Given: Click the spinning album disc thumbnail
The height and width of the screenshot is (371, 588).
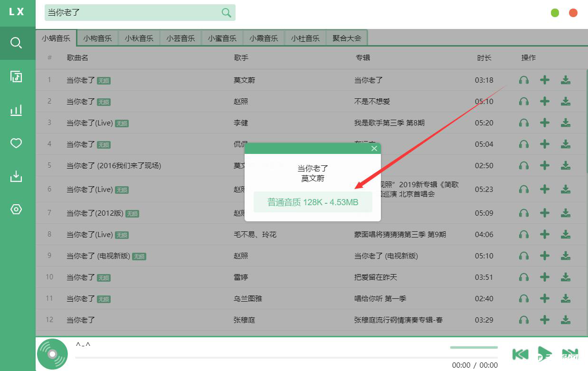Looking at the screenshot, I should coord(52,353).
